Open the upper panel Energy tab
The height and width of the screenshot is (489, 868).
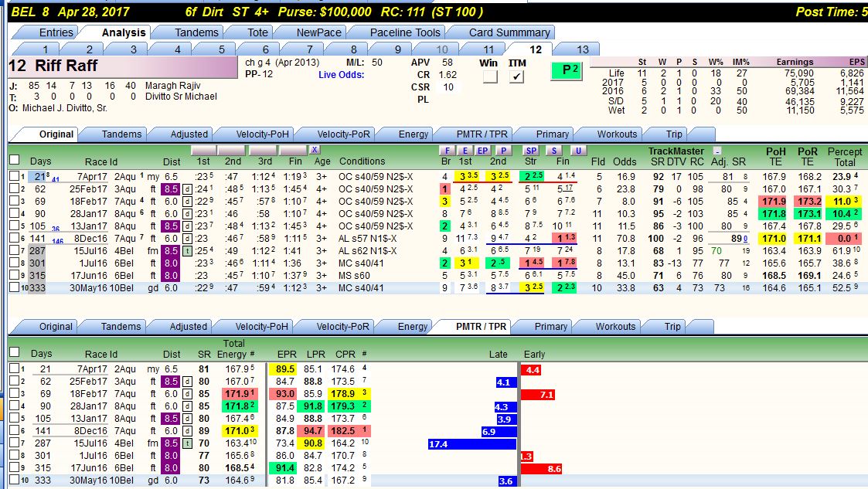coord(413,134)
